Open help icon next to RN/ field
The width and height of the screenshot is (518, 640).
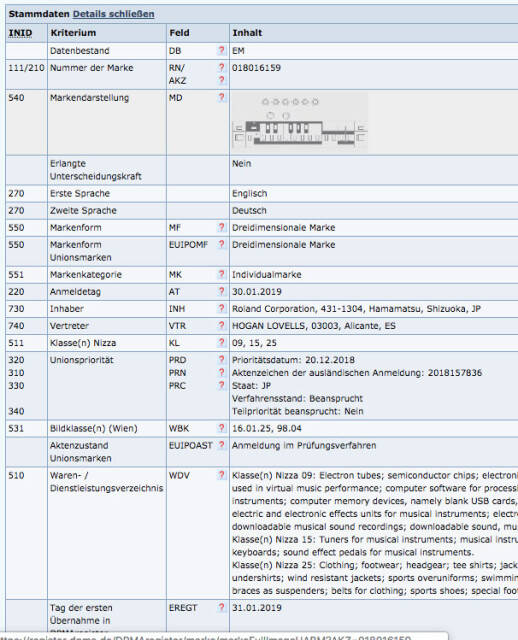click(x=221, y=67)
